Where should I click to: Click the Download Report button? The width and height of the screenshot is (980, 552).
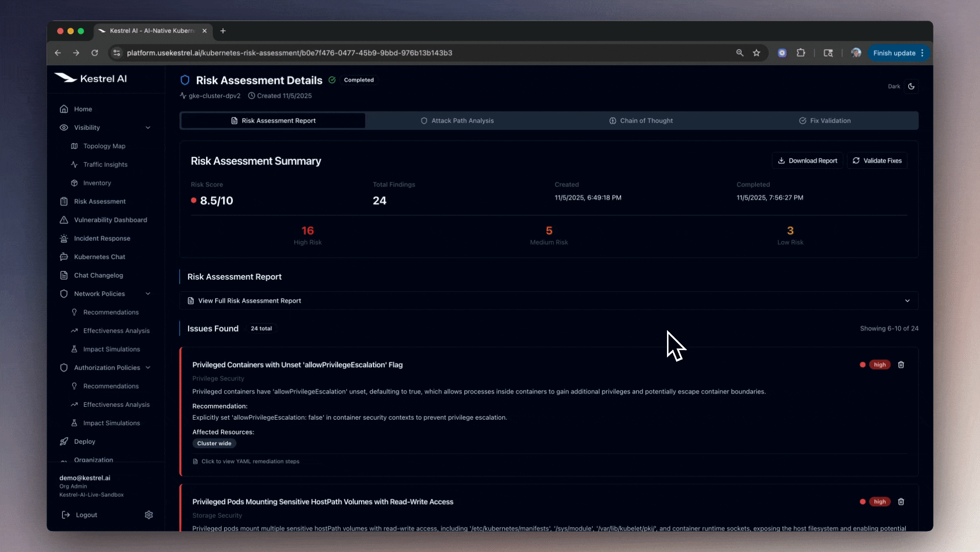click(x=807, y=161)
